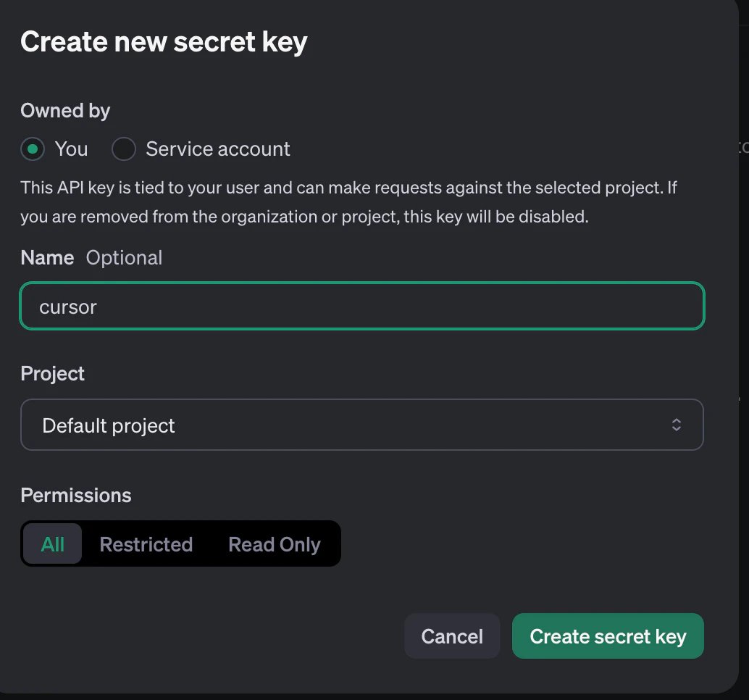Click the "Create new secret key" heading
Viewport: 749px width, 700px height.
pos(164,42)
